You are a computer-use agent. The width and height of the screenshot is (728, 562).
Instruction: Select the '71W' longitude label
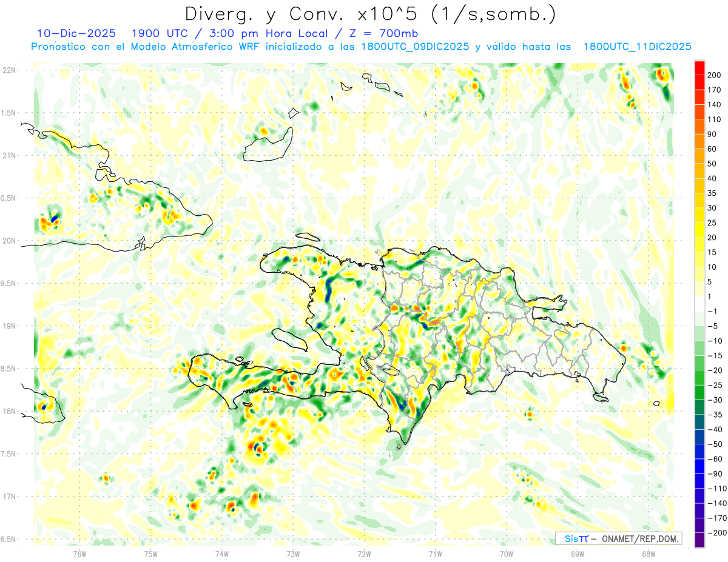pos(435,554)
